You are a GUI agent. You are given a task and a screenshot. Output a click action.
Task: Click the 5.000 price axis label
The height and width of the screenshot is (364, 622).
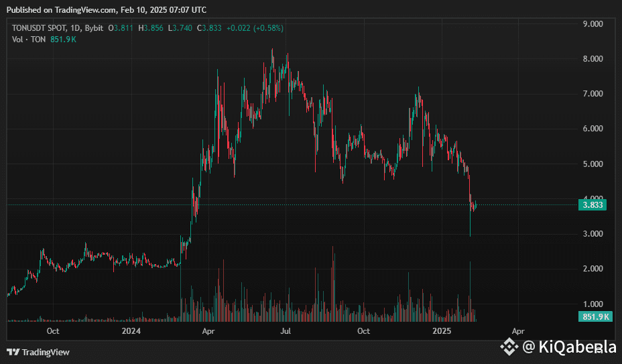coord(593,164)
